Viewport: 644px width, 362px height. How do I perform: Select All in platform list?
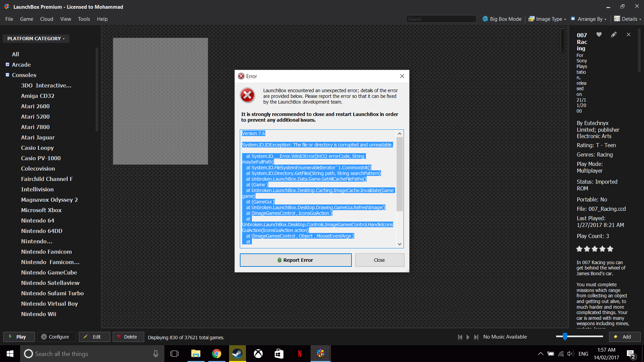click(15, 54)
